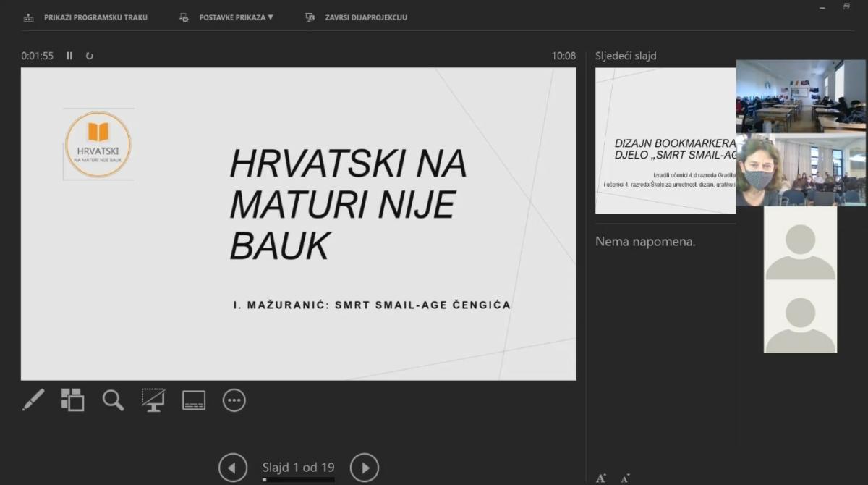The height and width of the screenshot is (485, 868).
Task: Open more slideshow options ellipsis button
Action: coord(234,400)
